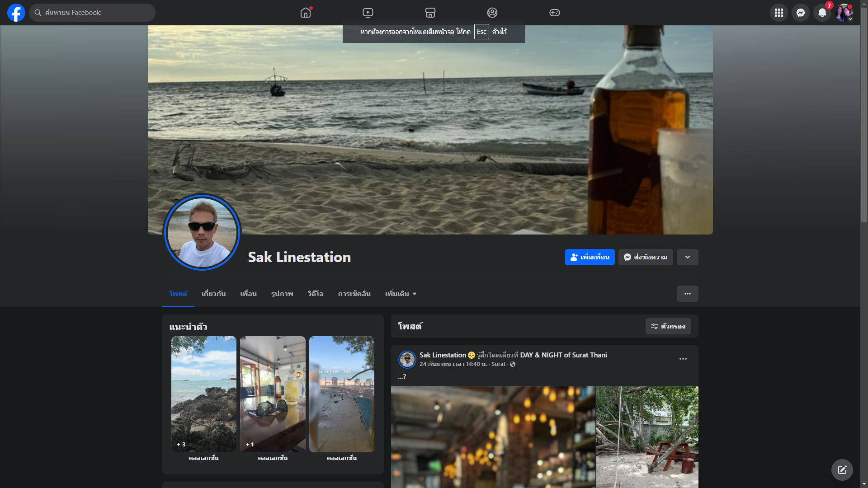Image resolution: width=868 pixels, height=488 pixels.
Task: Open the Home feed icon
Action: [306, 13]
